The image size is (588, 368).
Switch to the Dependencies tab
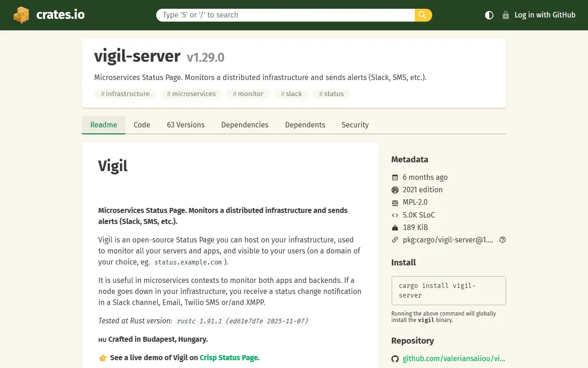245,125
